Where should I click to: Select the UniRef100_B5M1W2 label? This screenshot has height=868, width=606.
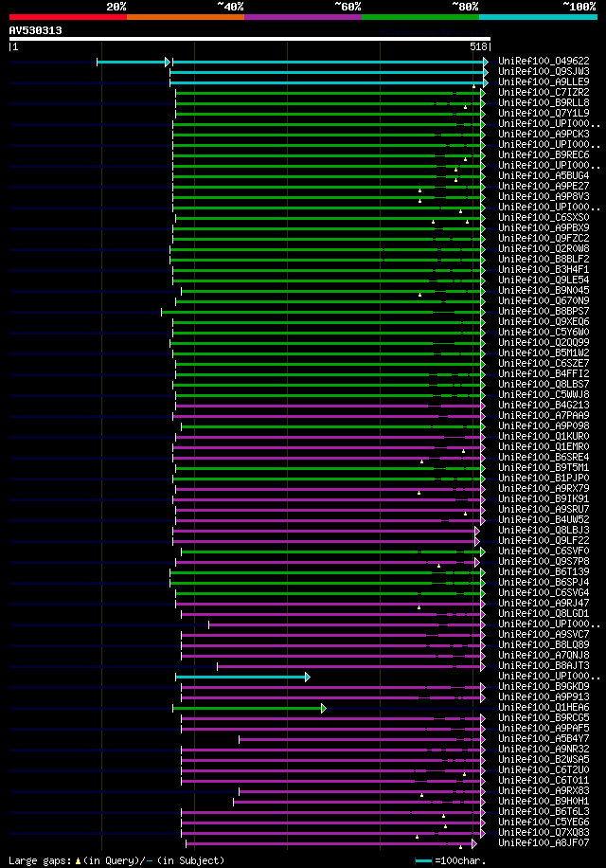544,353
